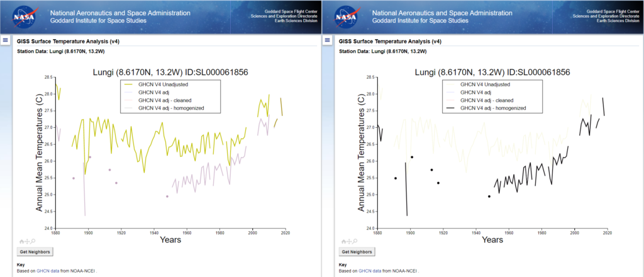Open the hamburger menu in the right page
The height and width of the screenshot is (277, 644).
pyautogui.click(x=327, y=40)
